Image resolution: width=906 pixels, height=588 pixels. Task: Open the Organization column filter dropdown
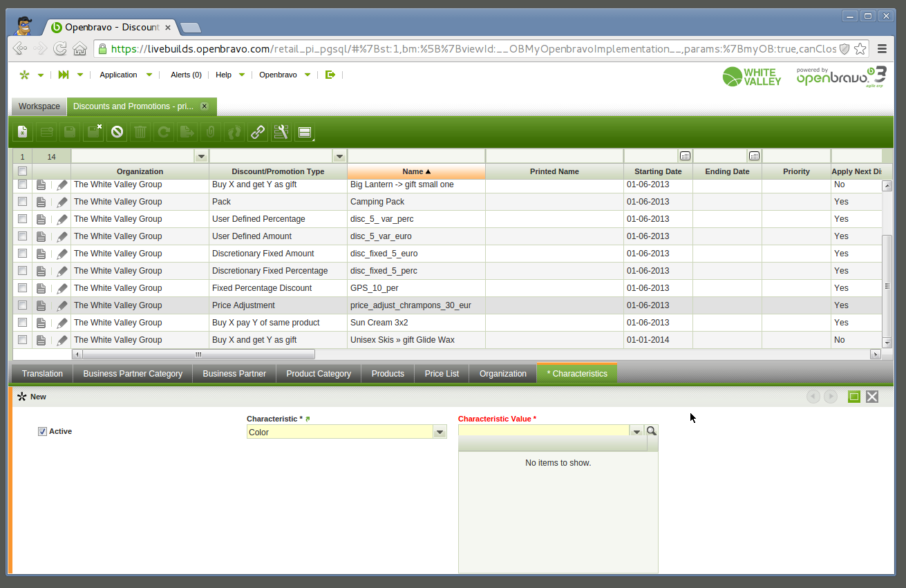tap(201, 156)
